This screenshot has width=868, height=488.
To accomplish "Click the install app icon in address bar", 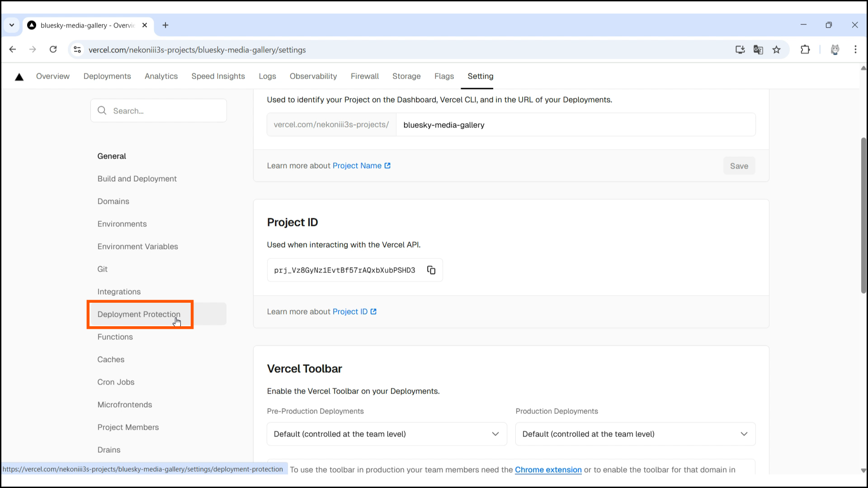I will click(740, 50).
